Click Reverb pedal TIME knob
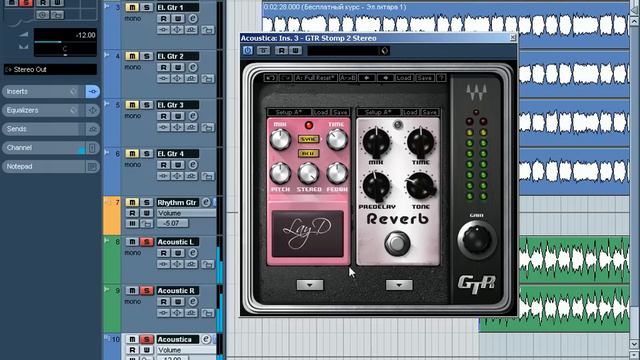The height and width of the screenshot is (360, 640). (420, 142)
